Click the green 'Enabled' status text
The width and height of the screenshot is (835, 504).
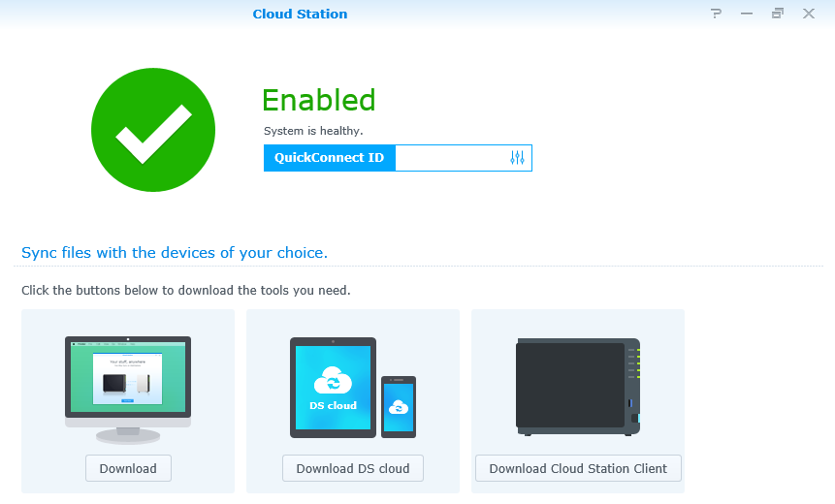point(319,100)
